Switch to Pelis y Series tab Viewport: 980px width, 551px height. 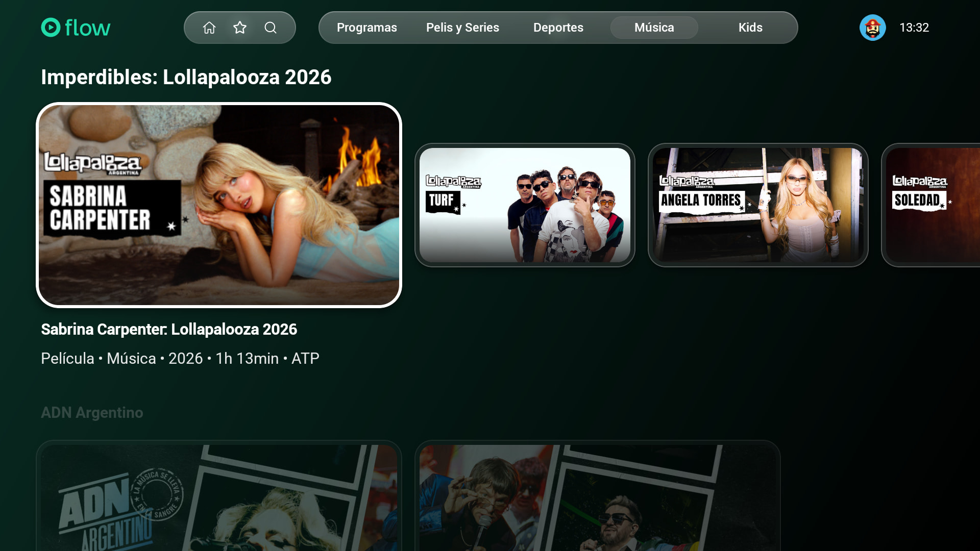click(x=462, y=28)
